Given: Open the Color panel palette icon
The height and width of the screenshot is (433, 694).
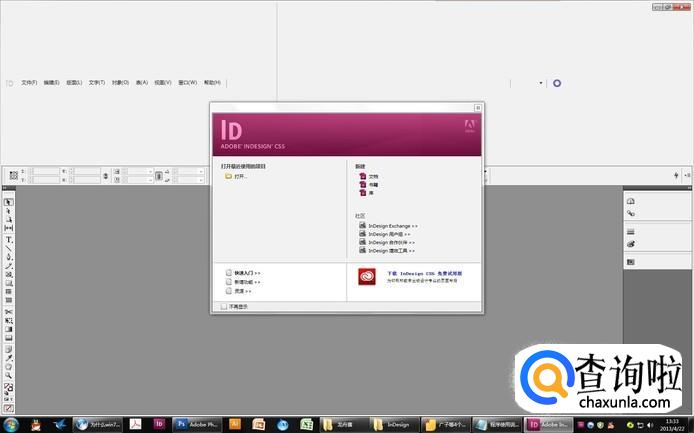Looking at the screenshot, I should tap(631, 244).
